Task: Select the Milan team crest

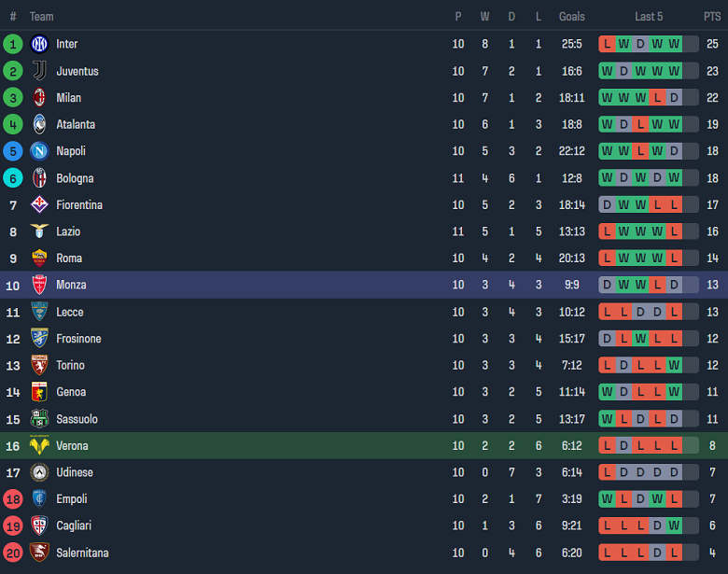Action: pos(39,98)
